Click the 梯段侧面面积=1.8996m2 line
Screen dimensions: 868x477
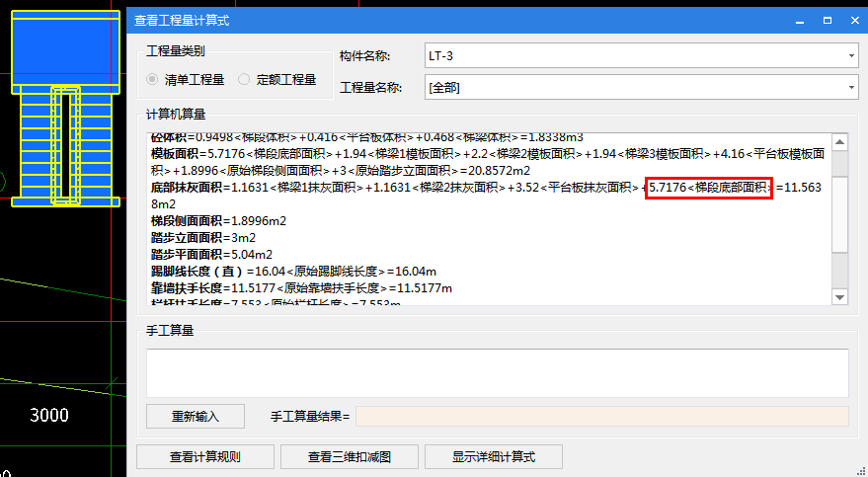[x=218, y=221]
